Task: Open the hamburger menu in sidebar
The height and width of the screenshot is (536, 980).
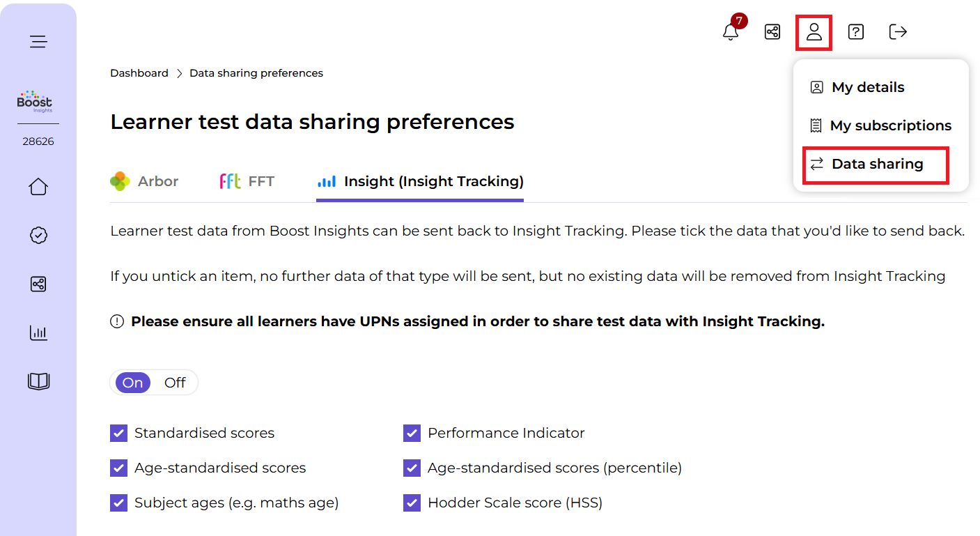Action: pyautogui.click(x=38, y=42)
